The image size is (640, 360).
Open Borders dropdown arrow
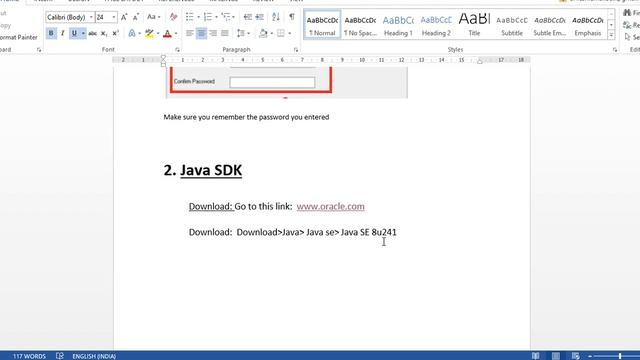(x=289, y=33)
